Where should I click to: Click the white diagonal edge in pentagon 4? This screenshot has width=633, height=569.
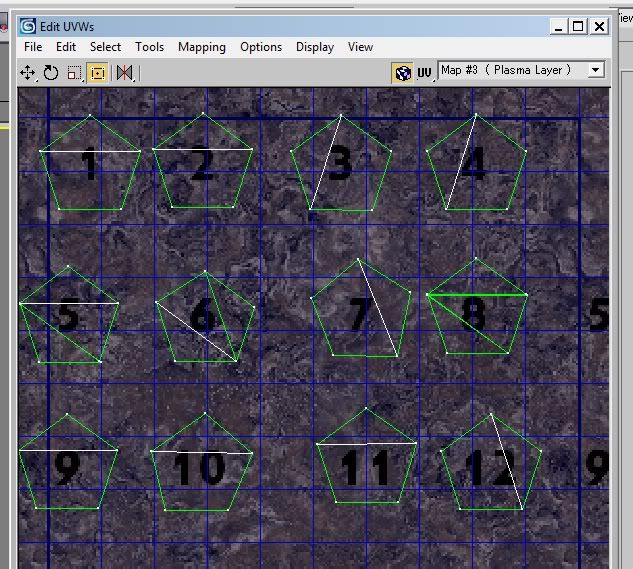click(461, 162)
